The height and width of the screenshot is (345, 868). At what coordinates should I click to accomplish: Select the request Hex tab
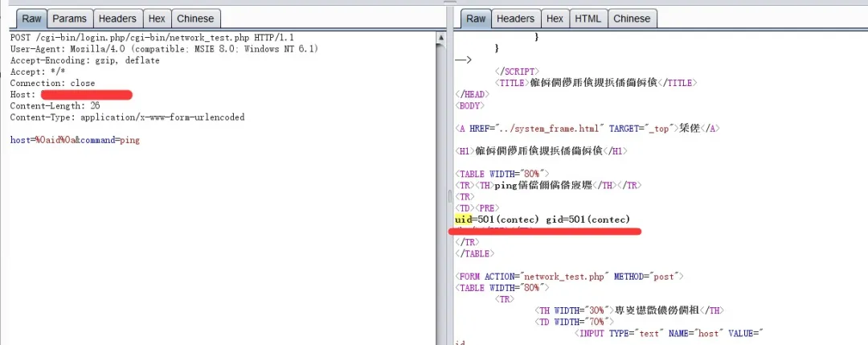pos(157,18)
